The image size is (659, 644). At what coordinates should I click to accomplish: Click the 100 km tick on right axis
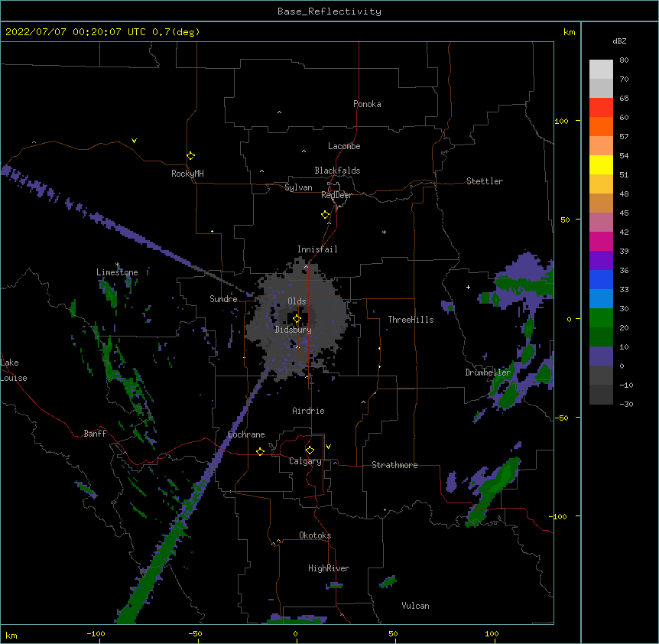(561, 121)
